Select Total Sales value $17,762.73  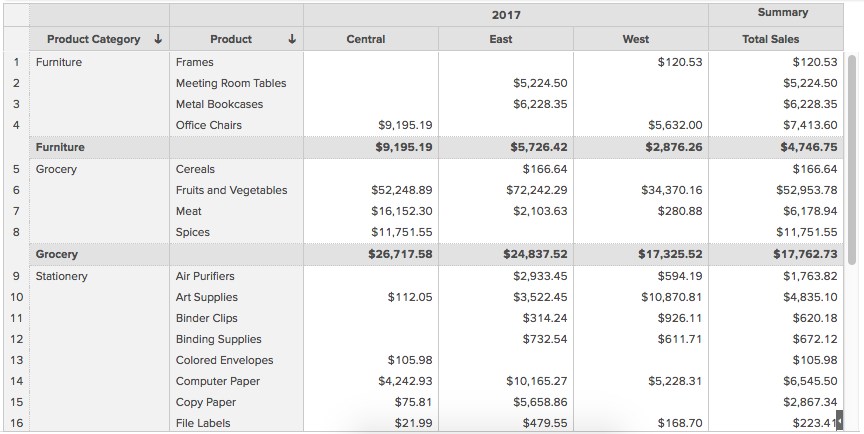(805, 254)
